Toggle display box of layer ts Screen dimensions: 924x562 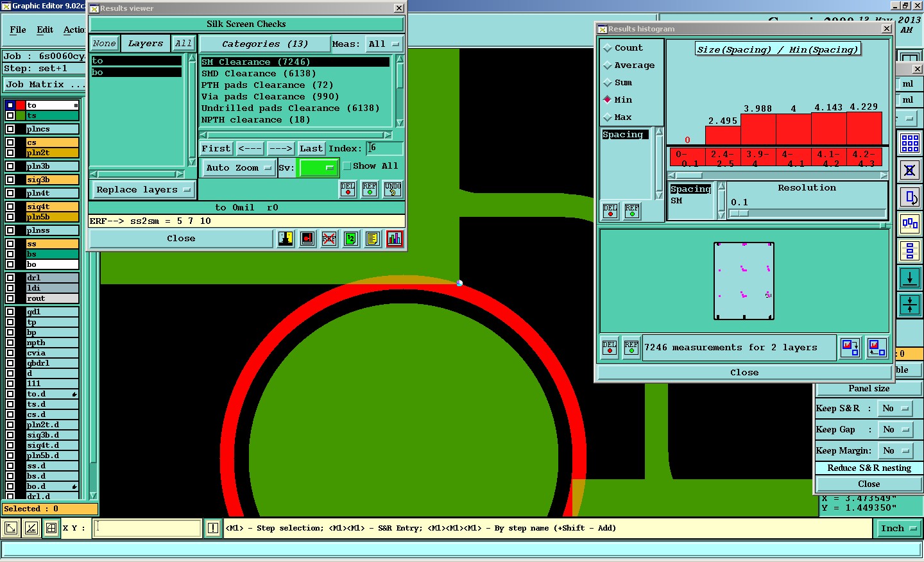coord(10,115)
